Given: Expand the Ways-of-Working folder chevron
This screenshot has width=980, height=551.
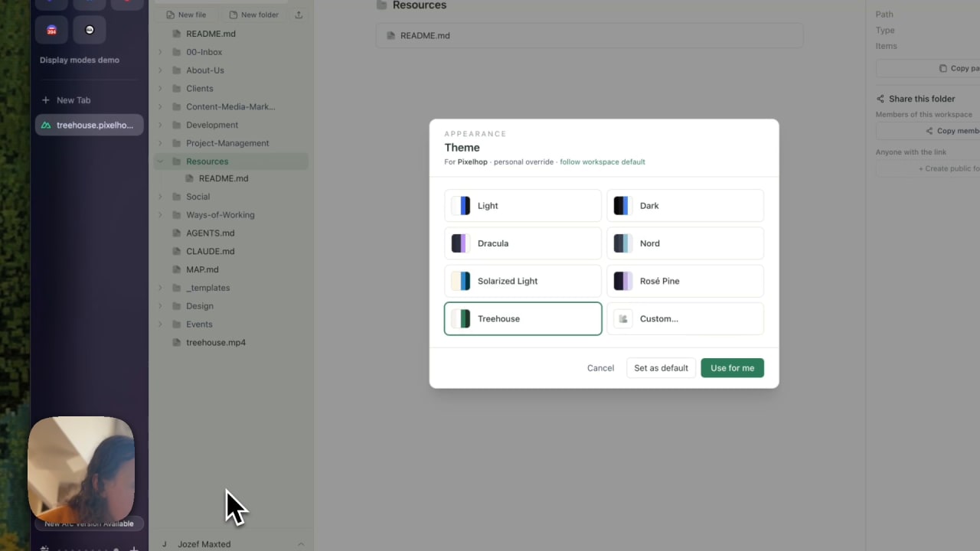Looking at the screenshot, I should 160,215.
